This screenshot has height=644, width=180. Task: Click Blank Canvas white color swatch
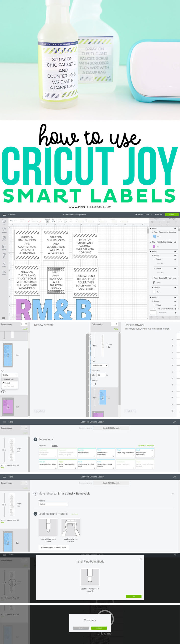pyautogui.click(x=153, y=313)
